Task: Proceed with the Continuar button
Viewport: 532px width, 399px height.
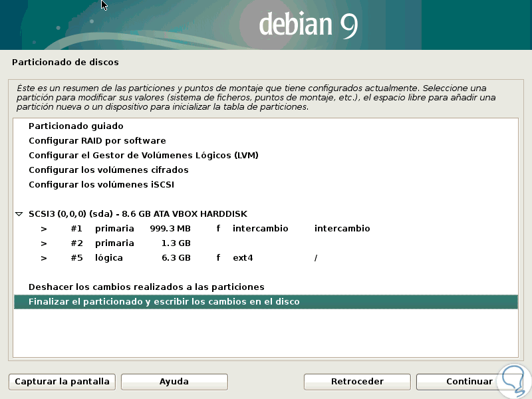Action: point(469,382)
